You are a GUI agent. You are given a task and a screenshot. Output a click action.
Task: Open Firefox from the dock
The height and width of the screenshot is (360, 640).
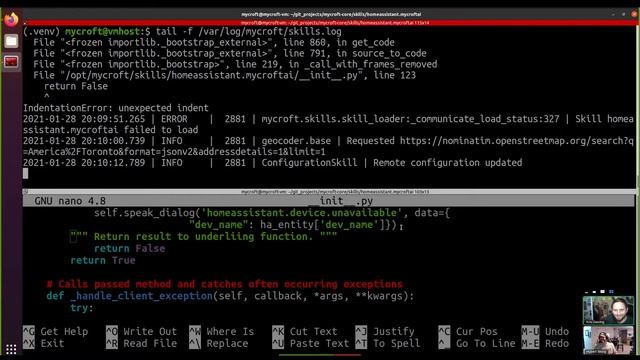(x=11, y=19)
